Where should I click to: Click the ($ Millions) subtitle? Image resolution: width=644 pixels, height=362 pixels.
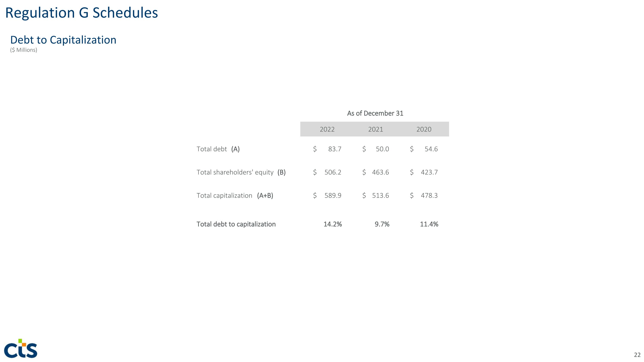point(23,50)
